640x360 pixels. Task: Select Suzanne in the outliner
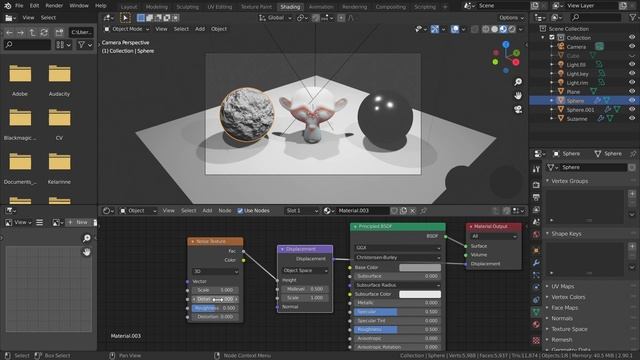tap(577, 118)
